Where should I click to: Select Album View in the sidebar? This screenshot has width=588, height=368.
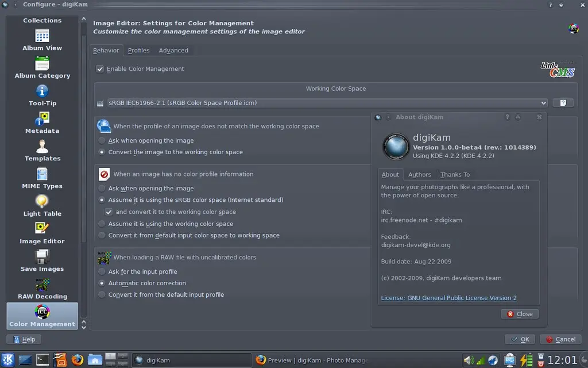[42, 40]
